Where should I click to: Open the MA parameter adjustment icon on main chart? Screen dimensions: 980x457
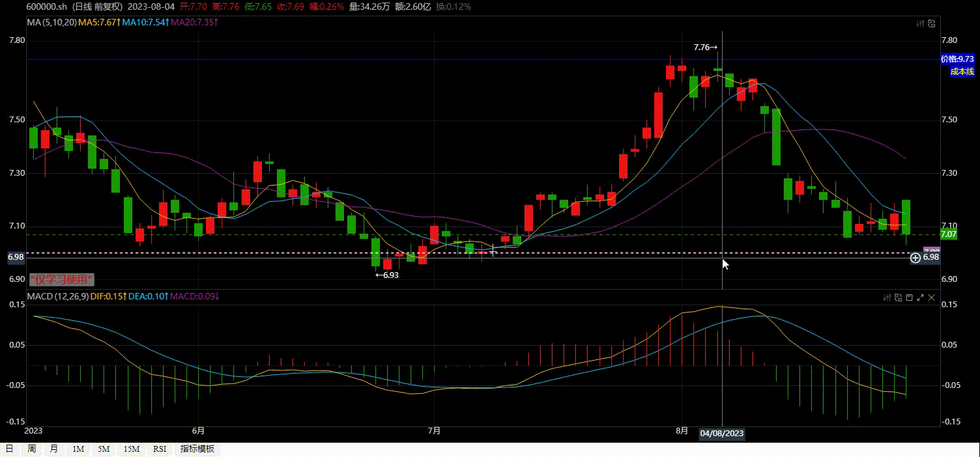(x=919, y=23)
